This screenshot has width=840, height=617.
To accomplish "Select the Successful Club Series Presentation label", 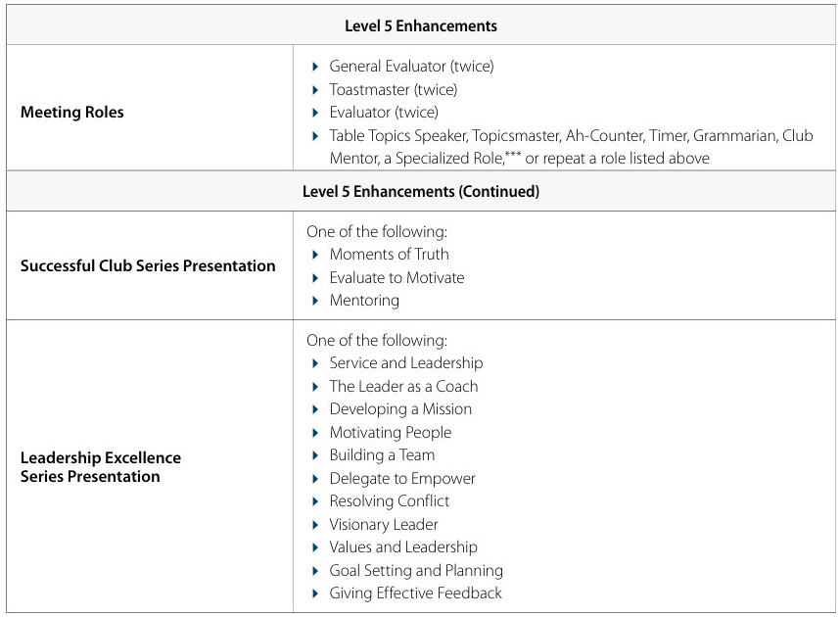I will pos(148,265).
